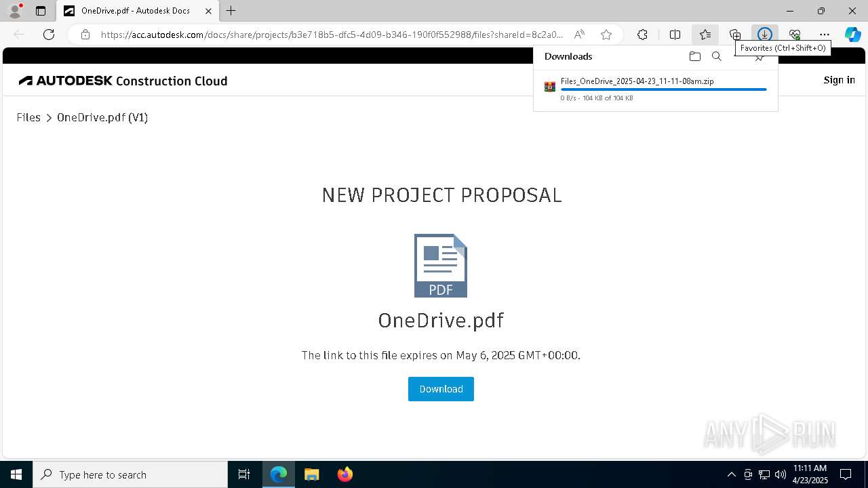The height and width of the screenshot is (488, 868).
Task: Open the notification center
Action: (x=846, y=474)
